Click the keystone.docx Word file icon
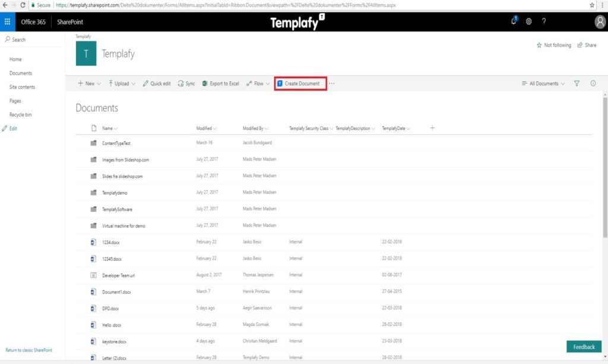The image size is (608, 364). click(93, 341)
